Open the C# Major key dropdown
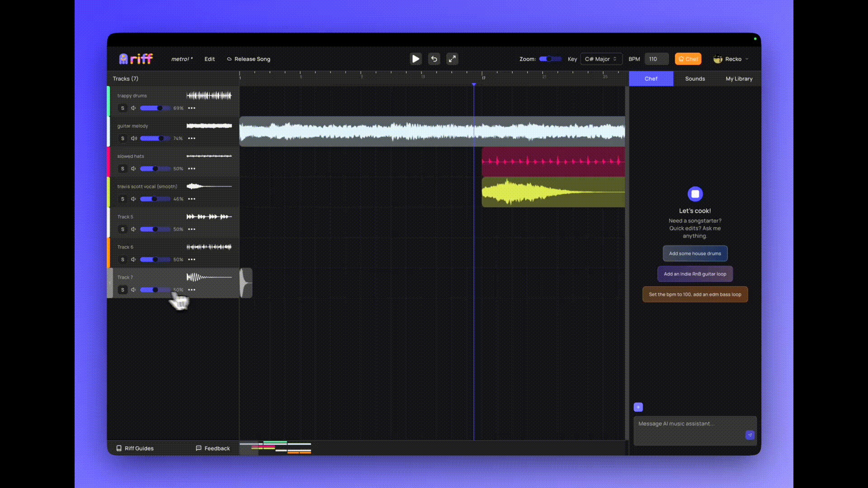The width and height of the screenshot is (868, 488). [601, 59]
